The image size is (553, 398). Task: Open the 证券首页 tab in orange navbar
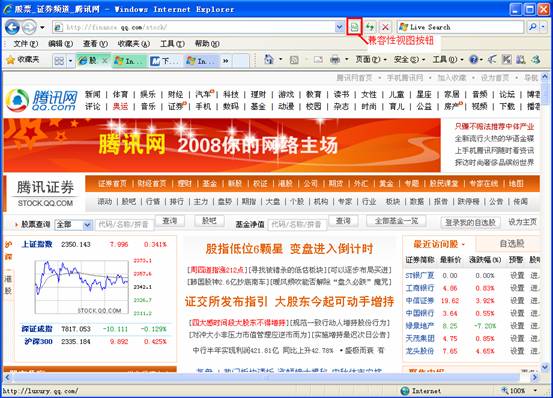(x=112, y=184)
